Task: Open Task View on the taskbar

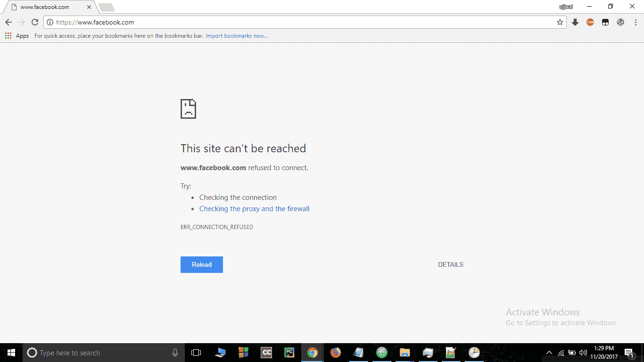Action: 196,353
